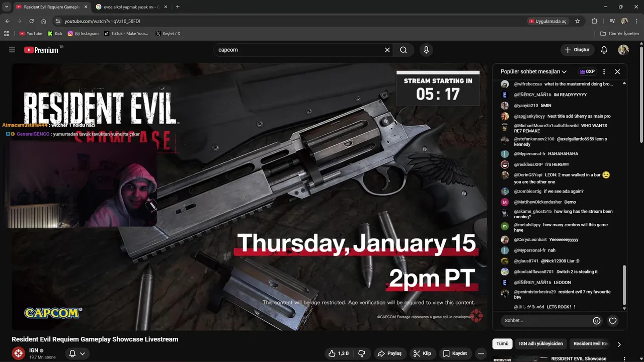Close the Resident Evil Requiem tab
644x362 pixels.
click(85, 7)
